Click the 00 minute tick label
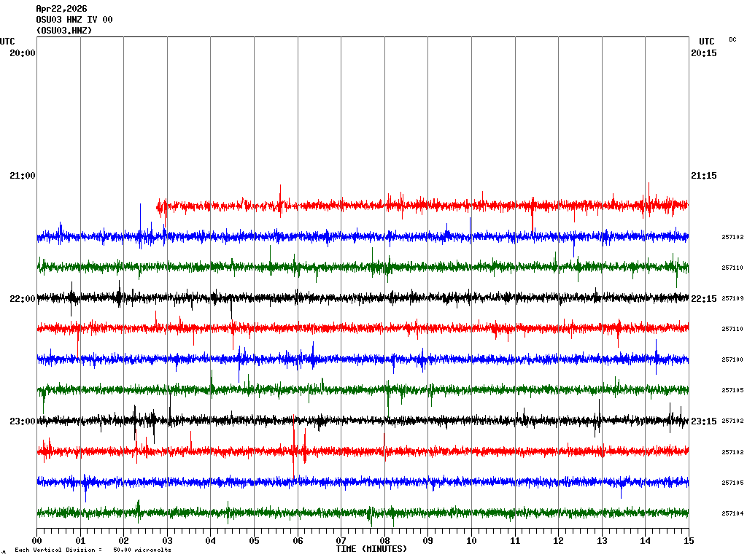Image resolution: width=747 pixels, height=560 pixels. (37, 541)
